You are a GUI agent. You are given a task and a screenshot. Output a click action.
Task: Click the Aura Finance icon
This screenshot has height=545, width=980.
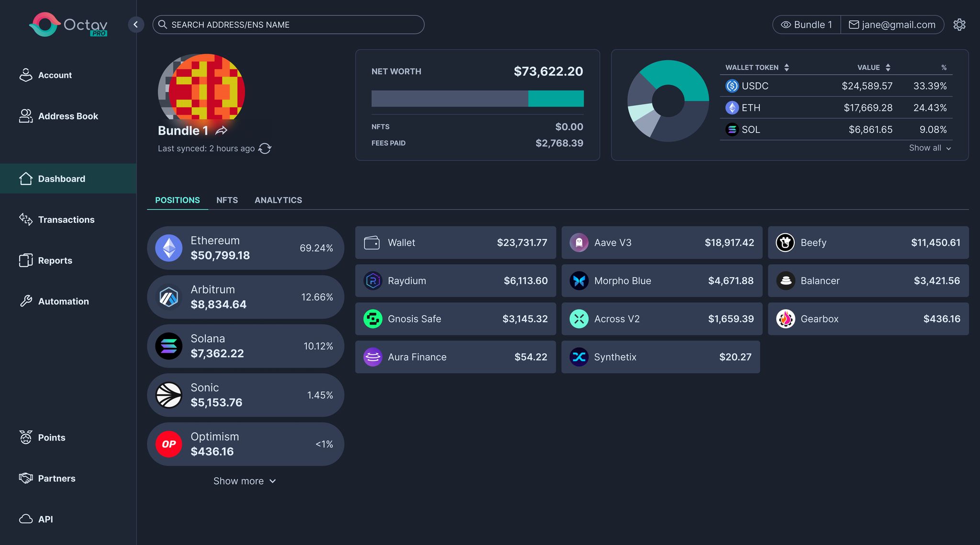[373, 357]
